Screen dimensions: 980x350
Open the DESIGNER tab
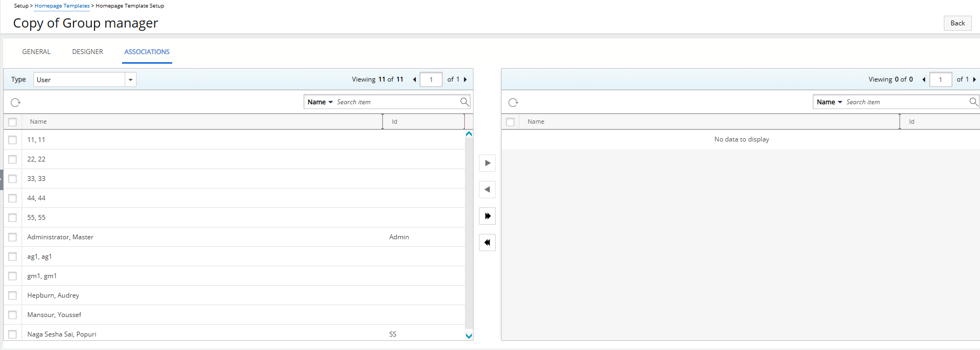coord(87,52)
